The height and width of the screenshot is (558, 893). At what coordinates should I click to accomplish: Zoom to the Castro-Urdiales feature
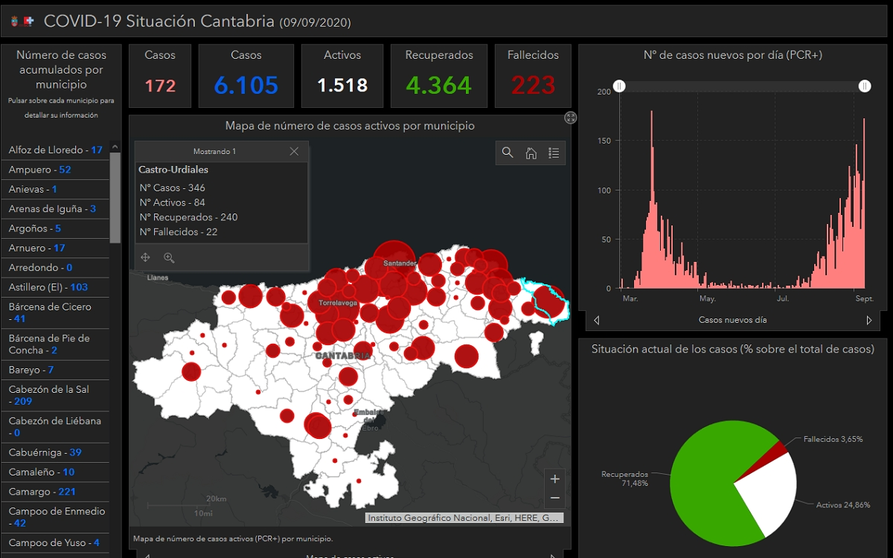point(169,257)
